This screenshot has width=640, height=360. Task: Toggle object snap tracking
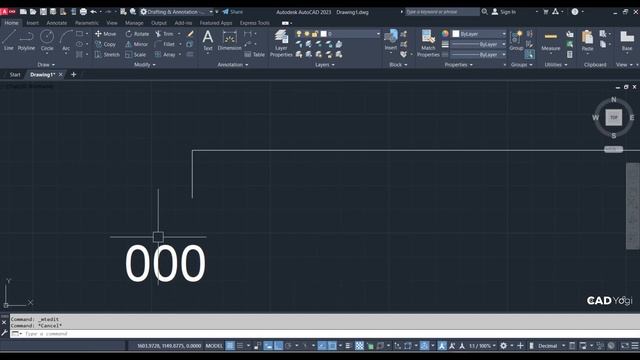[322, 346]
